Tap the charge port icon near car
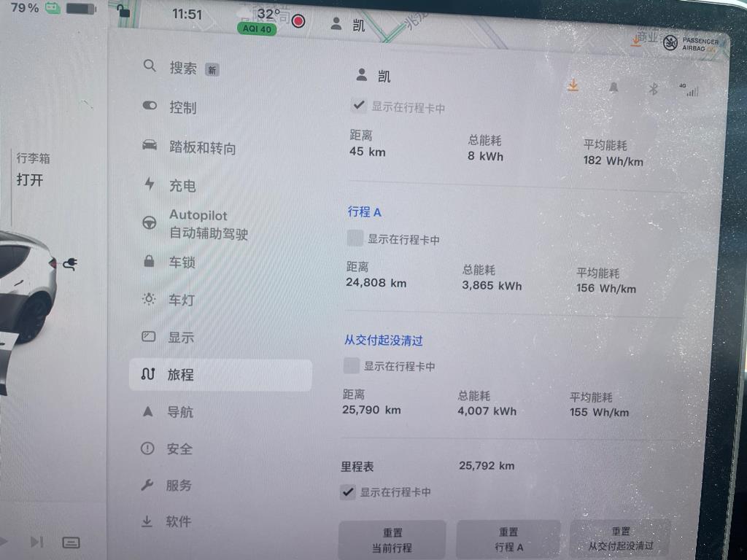Screen dimensions: 747x560 point(71,263)
